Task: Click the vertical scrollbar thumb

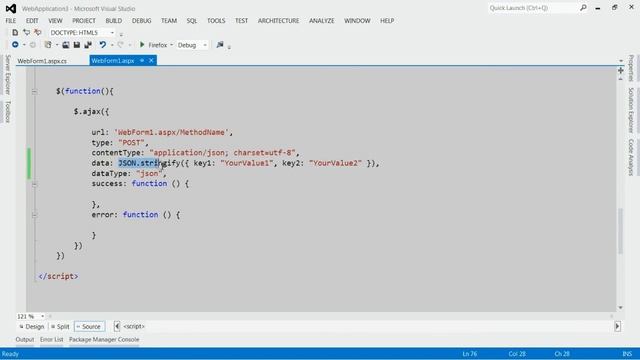Action: coord(621,231)
